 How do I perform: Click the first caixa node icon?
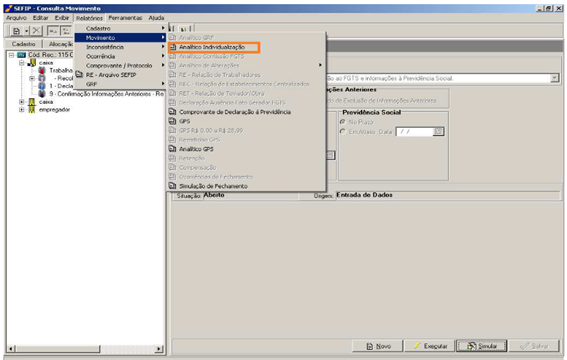[32, 63]
